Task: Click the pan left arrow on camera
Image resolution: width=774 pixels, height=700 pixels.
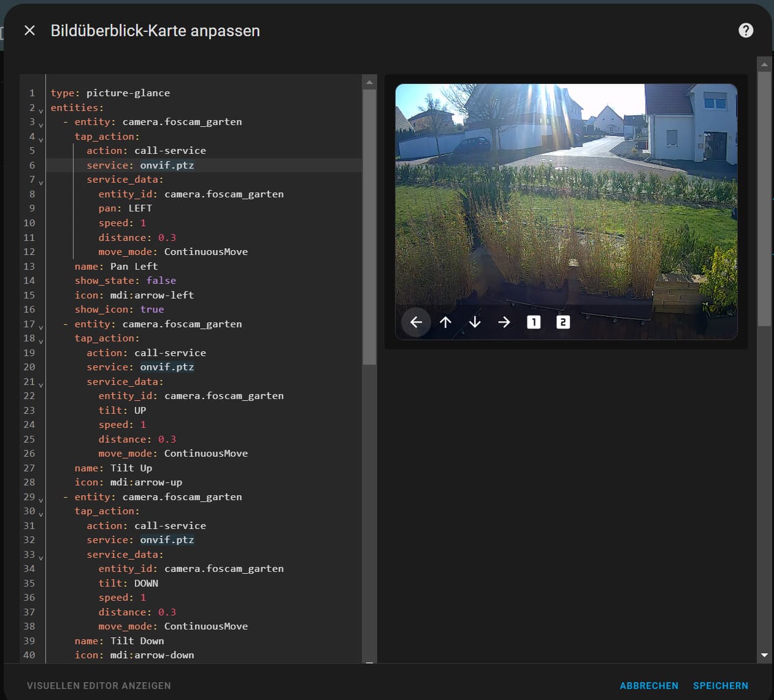Action: pyautogui.click(x=416, y=322)
